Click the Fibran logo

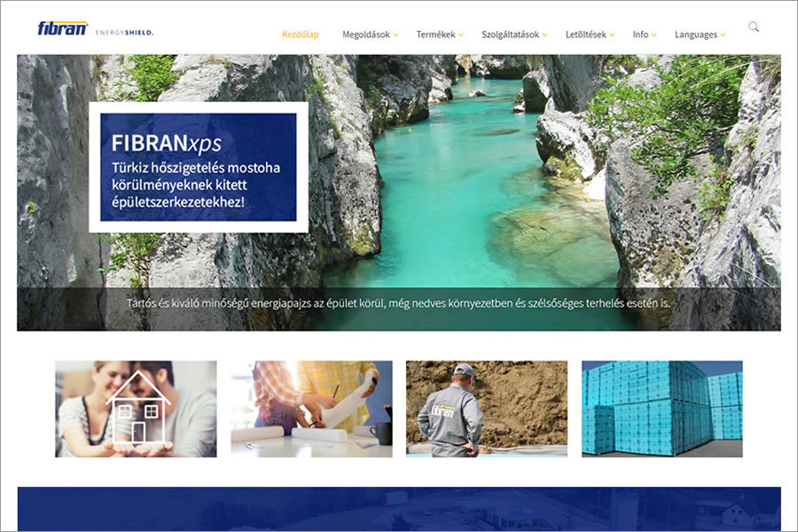(x=63, y=28)
